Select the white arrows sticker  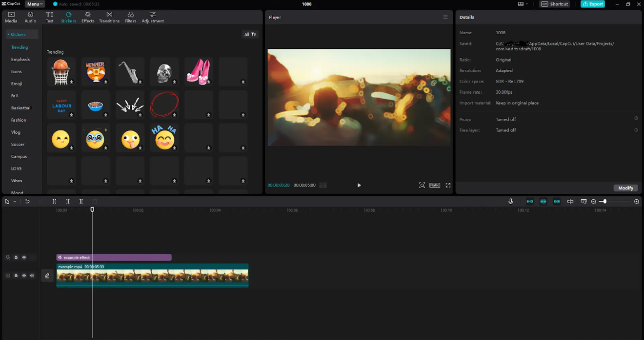click(x=130, y=105)
